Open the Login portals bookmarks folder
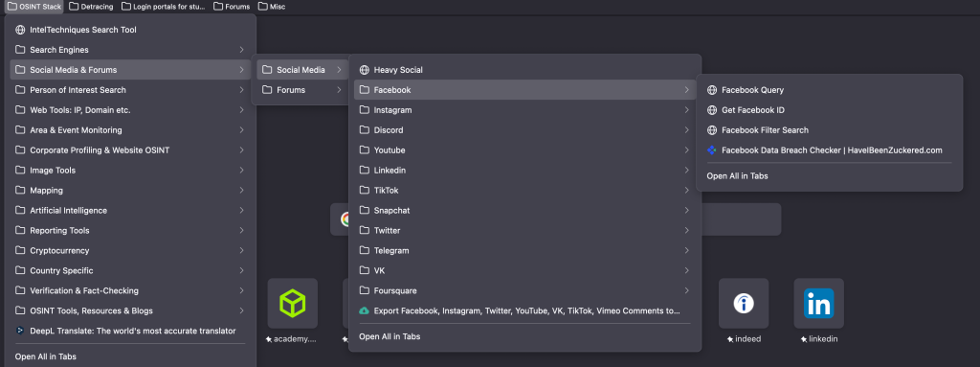The image size is (980, 367). click(x=164, y=7)
